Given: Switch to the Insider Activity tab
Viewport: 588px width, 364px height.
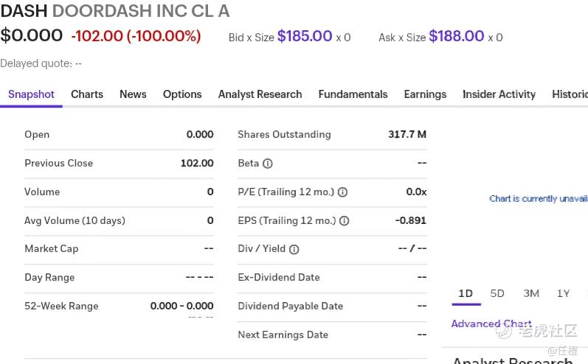Looking at the screenshot, I should pyautogui.click(x=499, y=94).
